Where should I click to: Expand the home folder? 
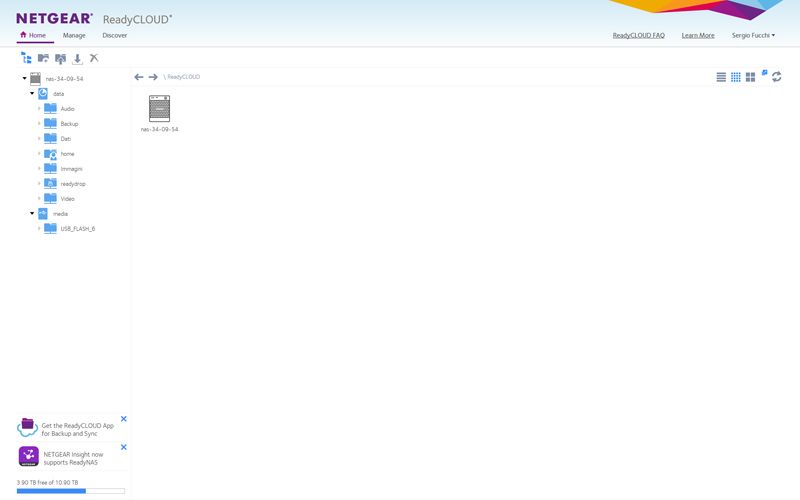click(39, 154)
